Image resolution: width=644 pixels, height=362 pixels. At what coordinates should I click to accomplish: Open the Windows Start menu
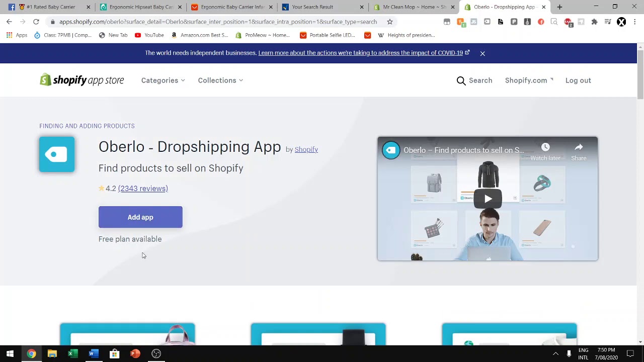click(10, 353)
